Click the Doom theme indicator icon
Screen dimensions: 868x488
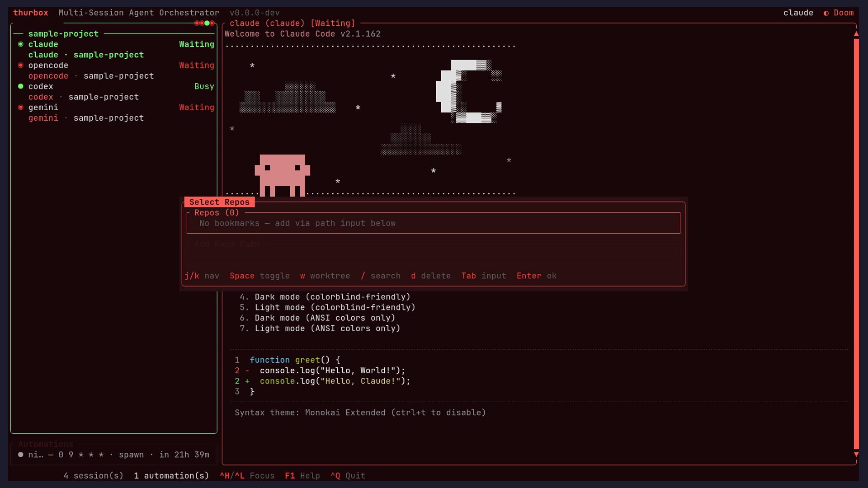coord(826,13)
